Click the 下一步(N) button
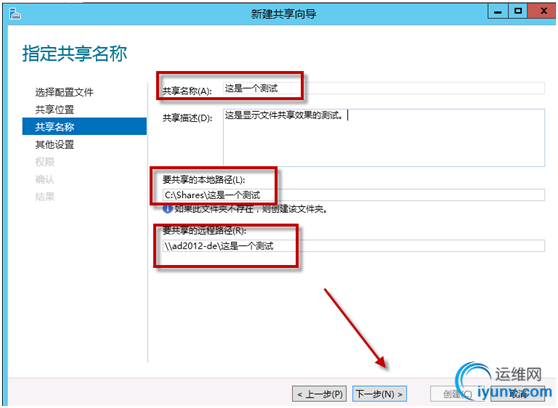 [379, 394]
